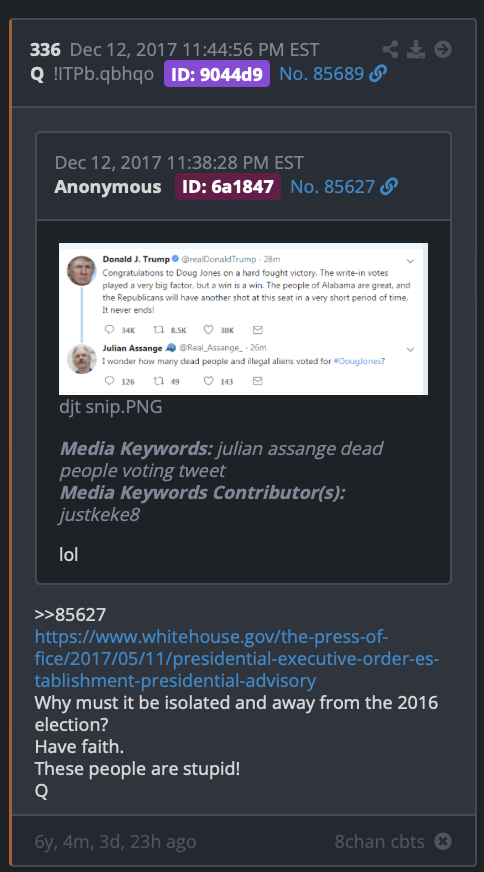Open quoted post link No. 85627
This screenshot has width=484, height=872.
click(333, 186)
